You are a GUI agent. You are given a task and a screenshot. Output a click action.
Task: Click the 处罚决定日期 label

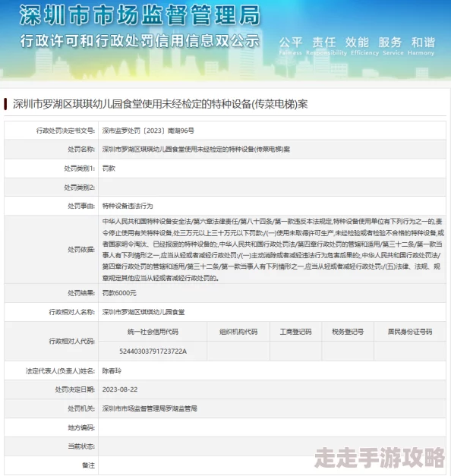74,389
